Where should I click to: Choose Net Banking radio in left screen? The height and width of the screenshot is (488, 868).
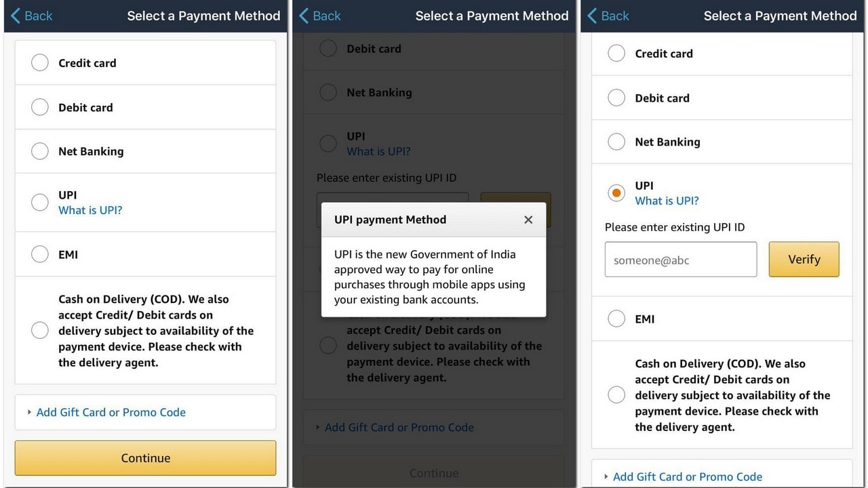tap(40, 151)
